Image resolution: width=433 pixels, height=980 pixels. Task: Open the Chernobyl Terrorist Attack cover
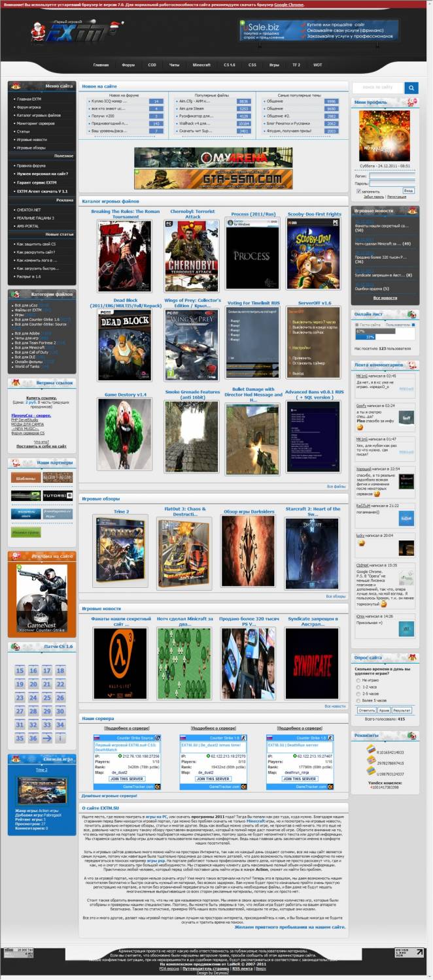point(192,255)
